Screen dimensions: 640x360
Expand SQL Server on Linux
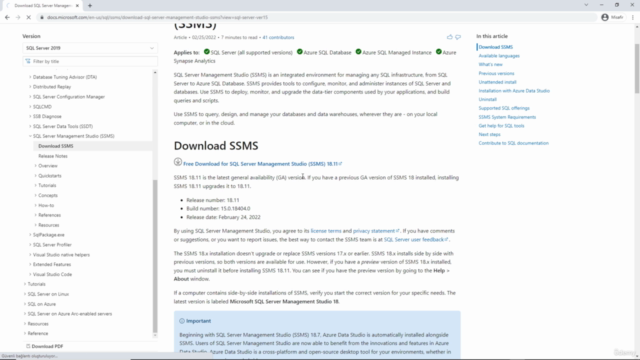25,294
